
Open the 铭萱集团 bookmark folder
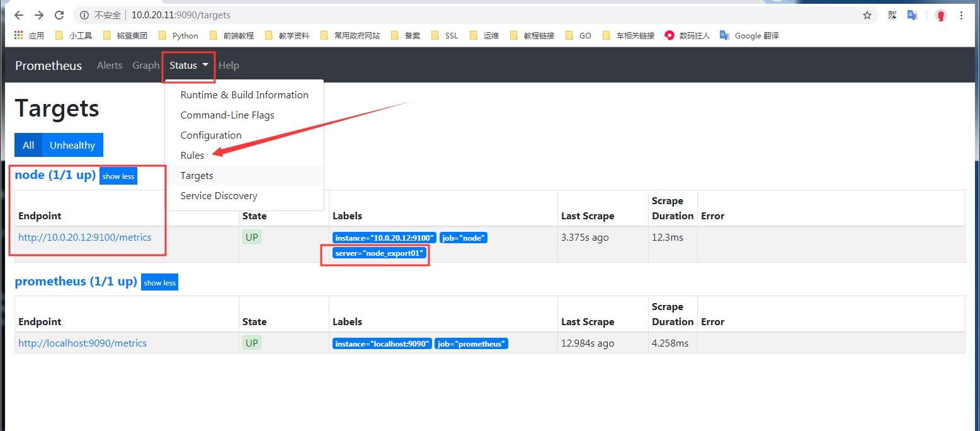pyautogui.click(x=125, y=35)
